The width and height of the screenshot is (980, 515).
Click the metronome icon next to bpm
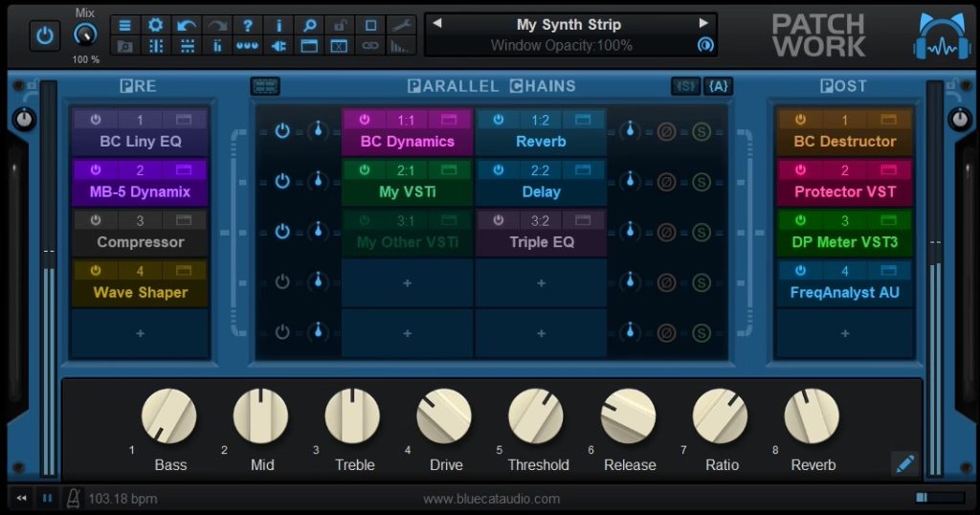point(73,498)
